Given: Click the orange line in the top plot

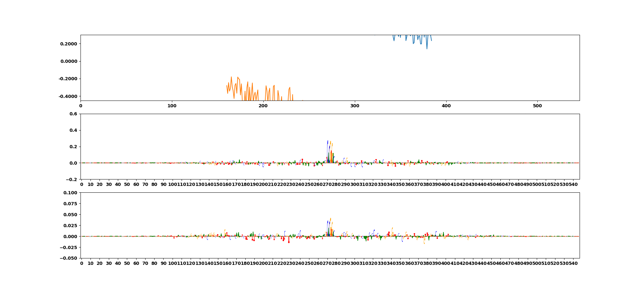Looking at the screenshot, I should coord(231,77).
